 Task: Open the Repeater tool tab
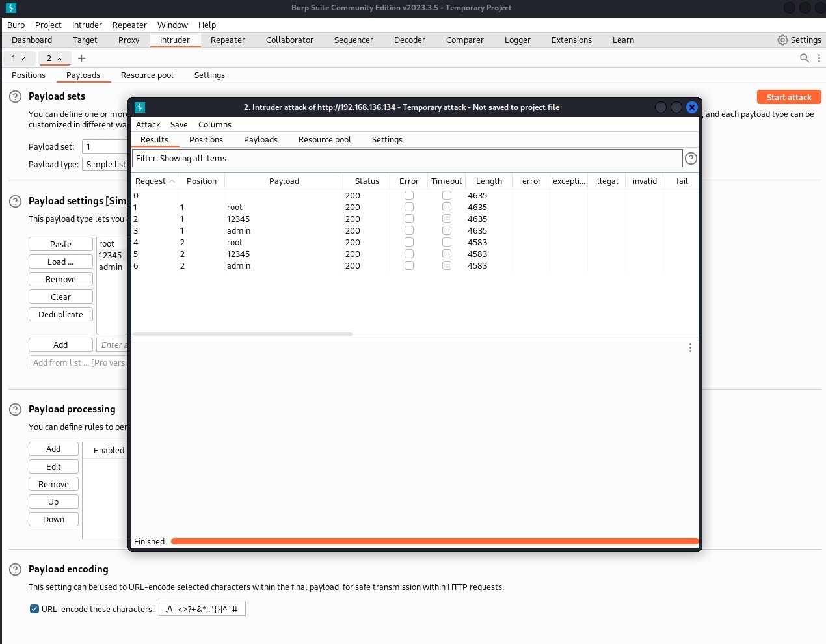(228, 40)
